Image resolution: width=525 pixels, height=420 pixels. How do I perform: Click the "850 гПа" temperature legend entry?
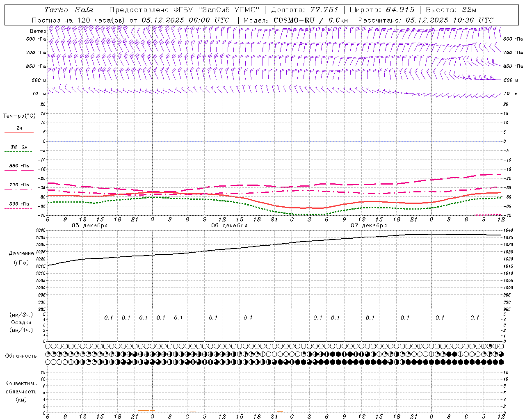point(19,166)
